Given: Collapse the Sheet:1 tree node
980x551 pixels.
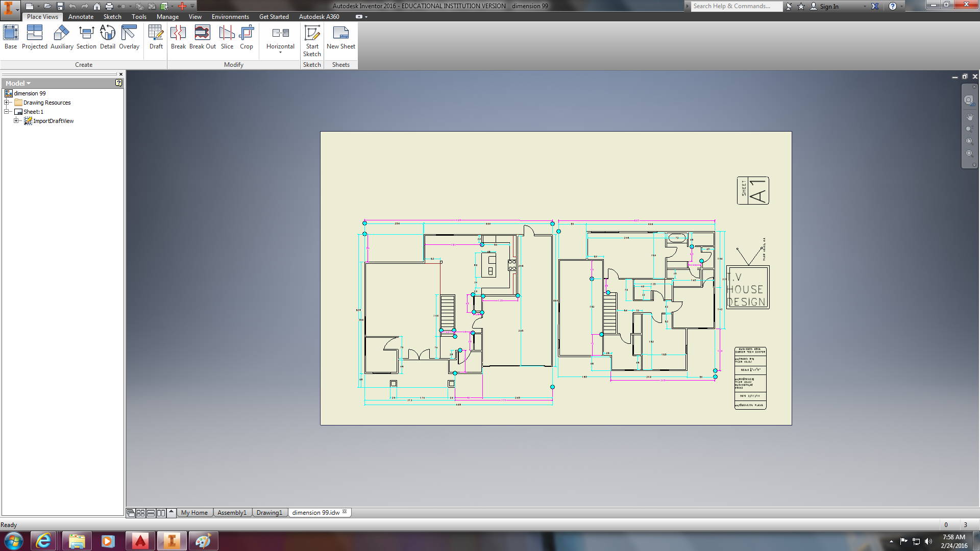Looking at the screenshot, I should pyautogui.click(x=7, y=112).
